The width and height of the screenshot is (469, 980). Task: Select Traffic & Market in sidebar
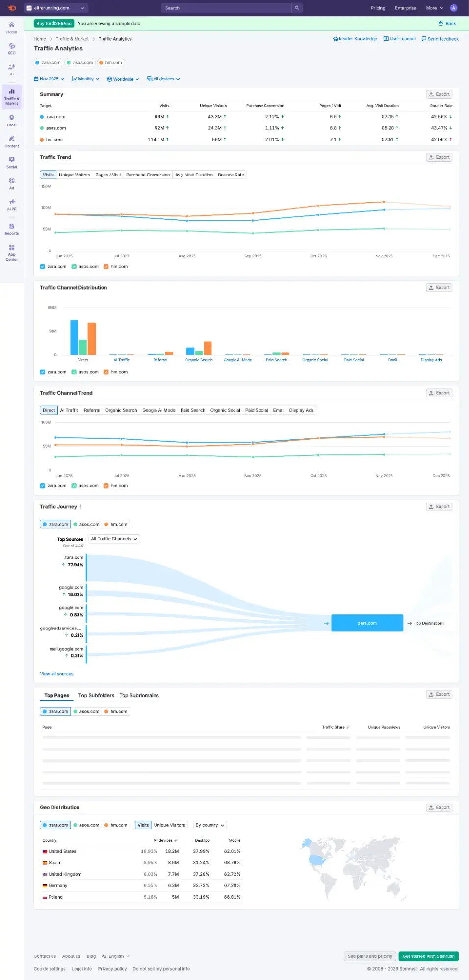(12, 97)
